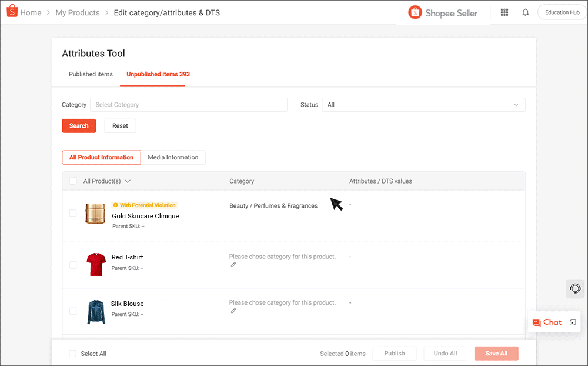Screen dimensions: 588x366
Task: Click the Gold Skincare Clinique product thumbnail
Action: [95, 214]
